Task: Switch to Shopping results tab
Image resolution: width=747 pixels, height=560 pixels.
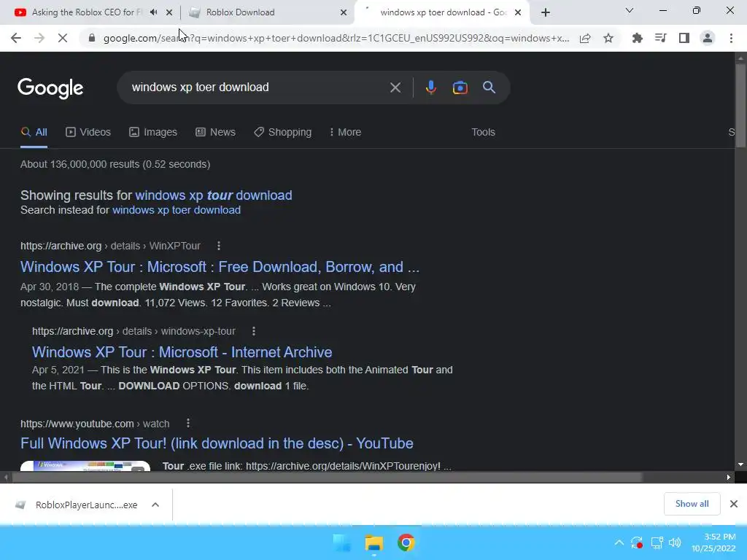Action: click(282, 132)
